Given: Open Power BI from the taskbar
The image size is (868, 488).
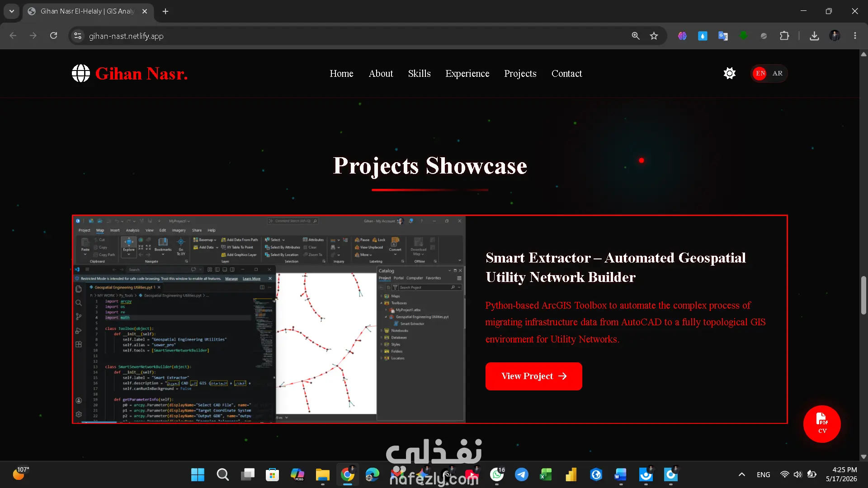Looking at the screenshot, I should point(571,475).
